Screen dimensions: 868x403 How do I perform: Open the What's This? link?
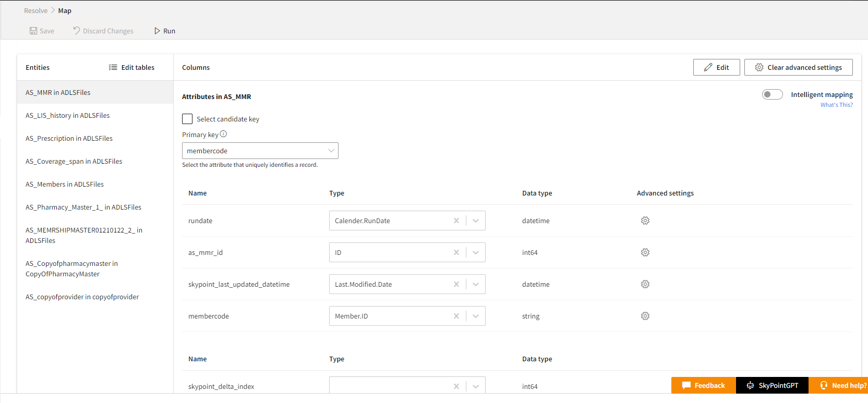[836, 105]
